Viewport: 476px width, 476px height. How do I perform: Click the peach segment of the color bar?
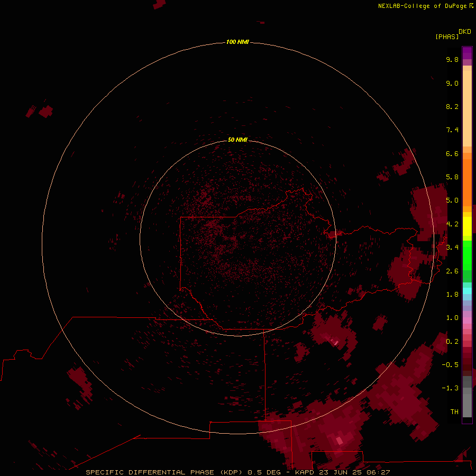pyautogui.click(x=467, y=108)
